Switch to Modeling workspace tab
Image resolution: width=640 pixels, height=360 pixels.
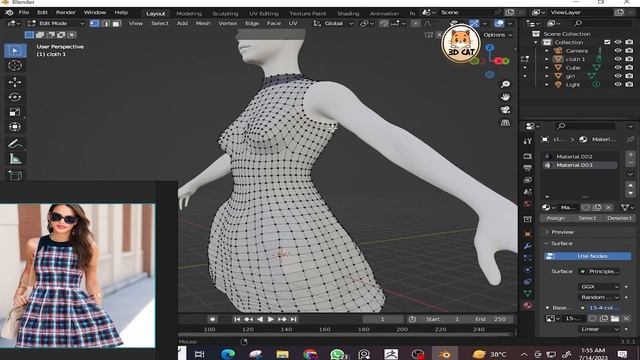(x=189, y=13)
